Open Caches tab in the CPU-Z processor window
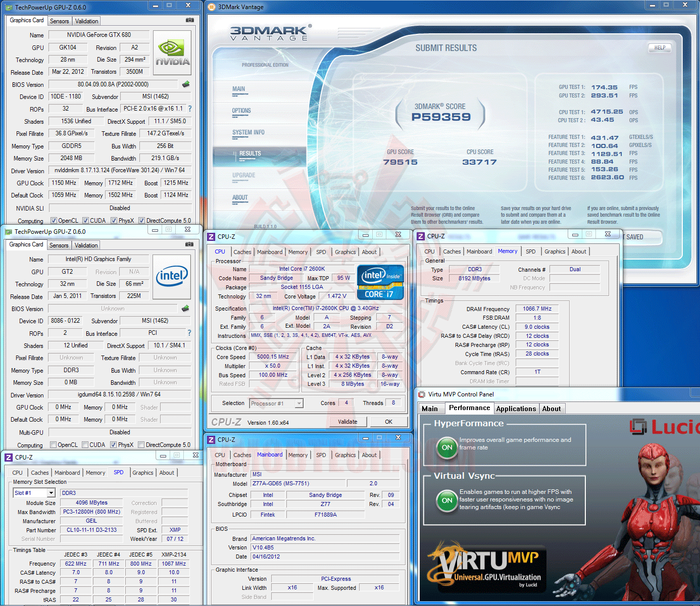The width and height of the screenshot is (700, 606). [242, 252]
